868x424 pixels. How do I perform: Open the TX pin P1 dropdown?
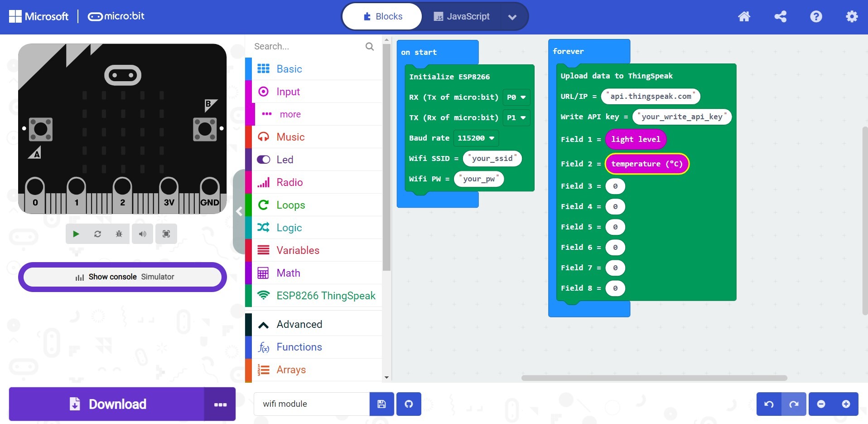coord(516,117)
